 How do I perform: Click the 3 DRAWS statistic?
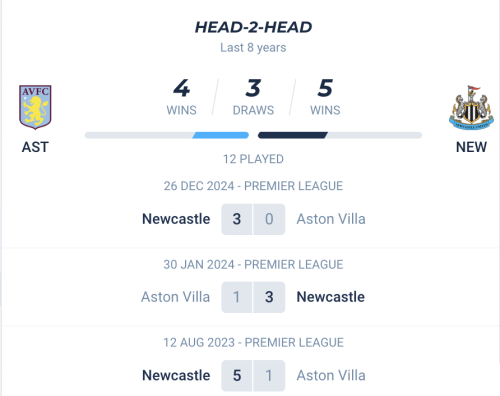[253, 97]
